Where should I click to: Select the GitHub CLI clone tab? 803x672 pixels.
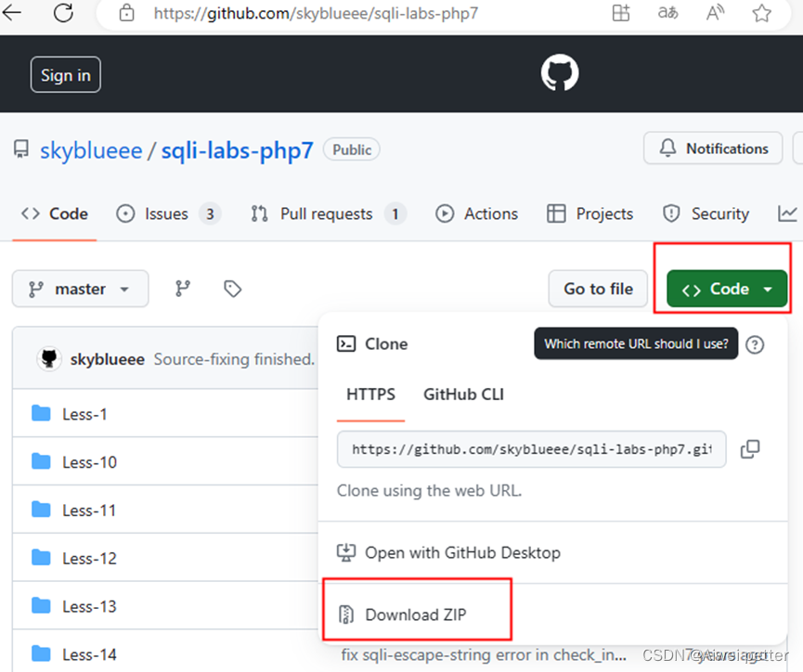pyautogui.click(x=463, y=394)
